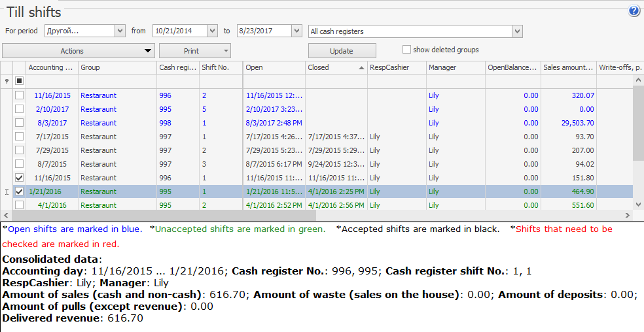Open the from date picker dropdown

click(x=212, y=31)
